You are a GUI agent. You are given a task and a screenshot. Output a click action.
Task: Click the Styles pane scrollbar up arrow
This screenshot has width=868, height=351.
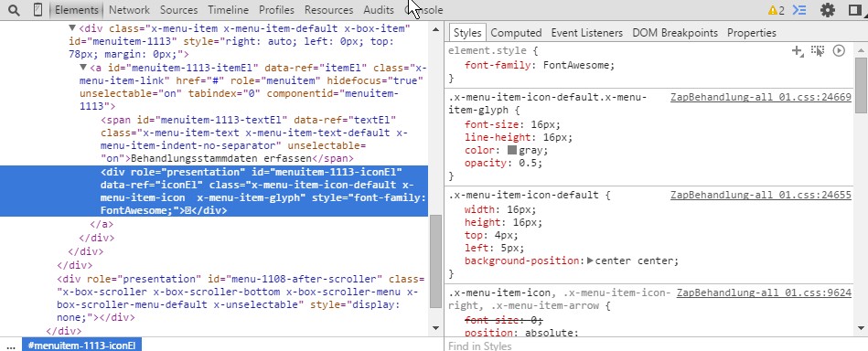tap(861, 50)
